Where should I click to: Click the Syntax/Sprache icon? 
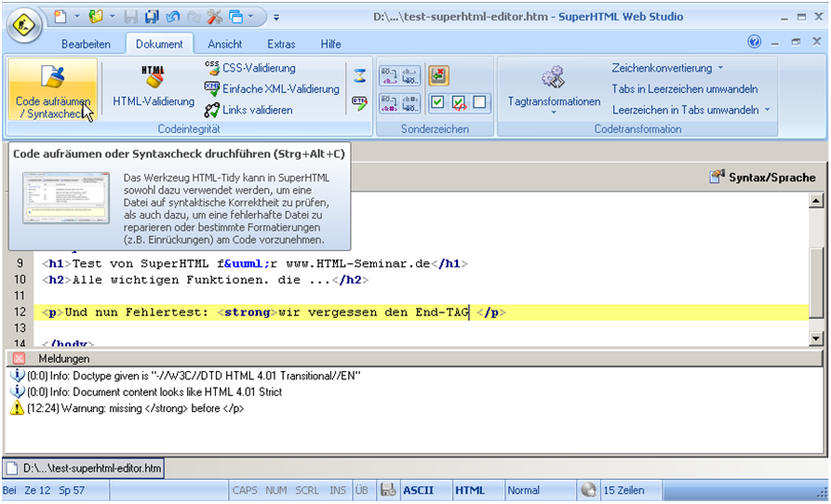coord(717,177)
